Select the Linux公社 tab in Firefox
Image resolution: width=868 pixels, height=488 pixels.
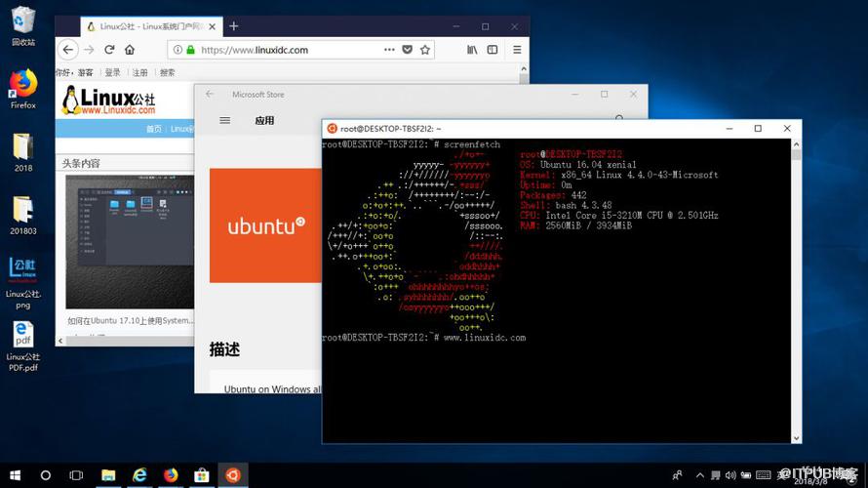[x=151, y=26]
